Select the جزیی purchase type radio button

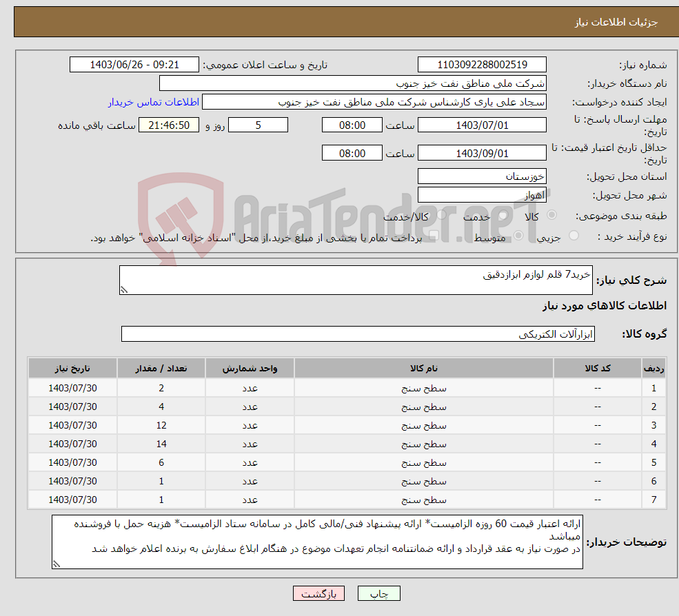tap(574, 236)
